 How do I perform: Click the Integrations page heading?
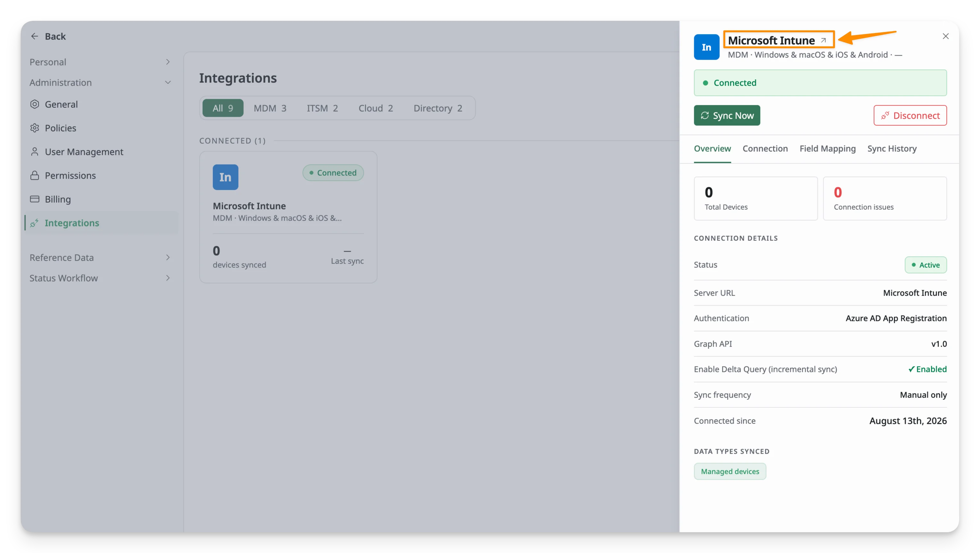point(238,78)
